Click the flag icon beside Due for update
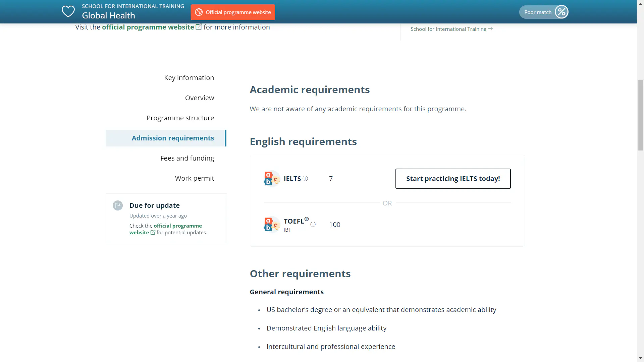The height and width of the screenshot is (362, 644). click(x=117, y=205)
